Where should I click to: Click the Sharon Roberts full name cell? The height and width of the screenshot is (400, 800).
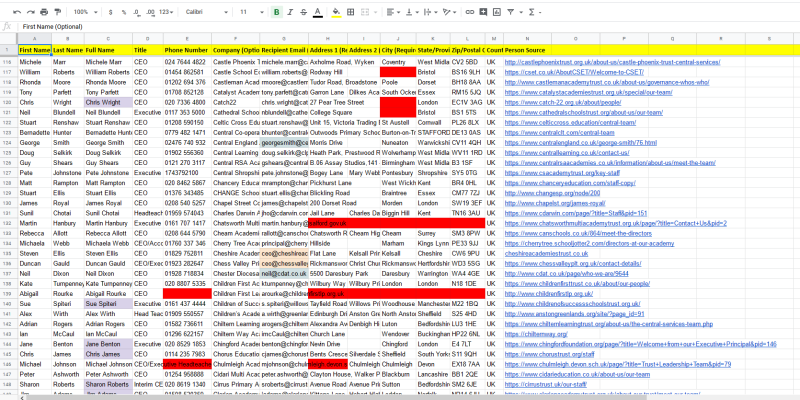pos(109,384)
